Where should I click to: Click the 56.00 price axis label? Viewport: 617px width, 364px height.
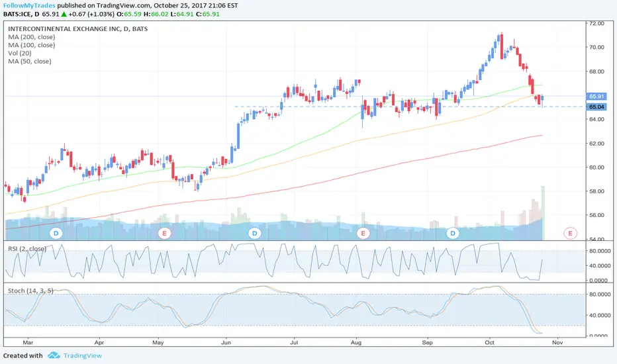[x=596, y=215]
